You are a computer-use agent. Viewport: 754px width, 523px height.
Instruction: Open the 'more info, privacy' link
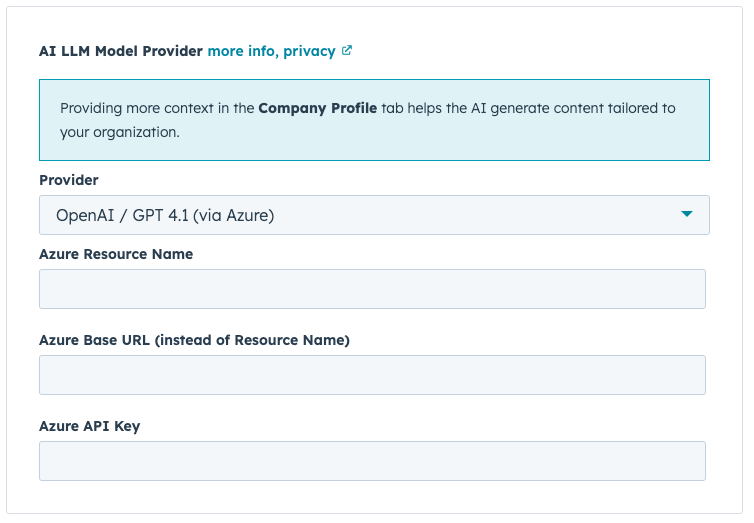[271, 51]
